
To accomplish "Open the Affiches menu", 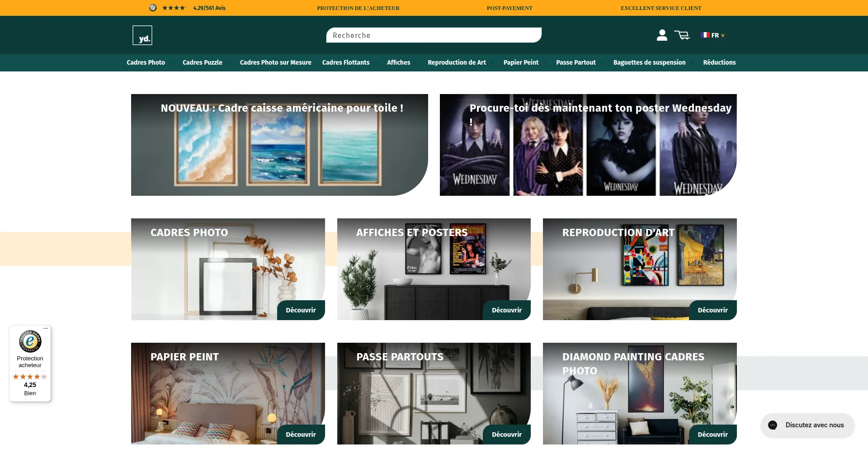I will 398,62.
